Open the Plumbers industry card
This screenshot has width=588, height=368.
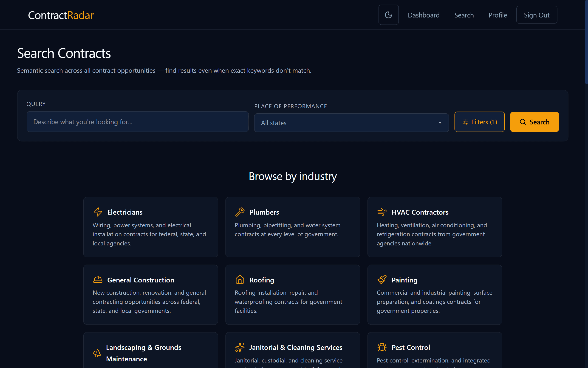click(x=293, y=227)
